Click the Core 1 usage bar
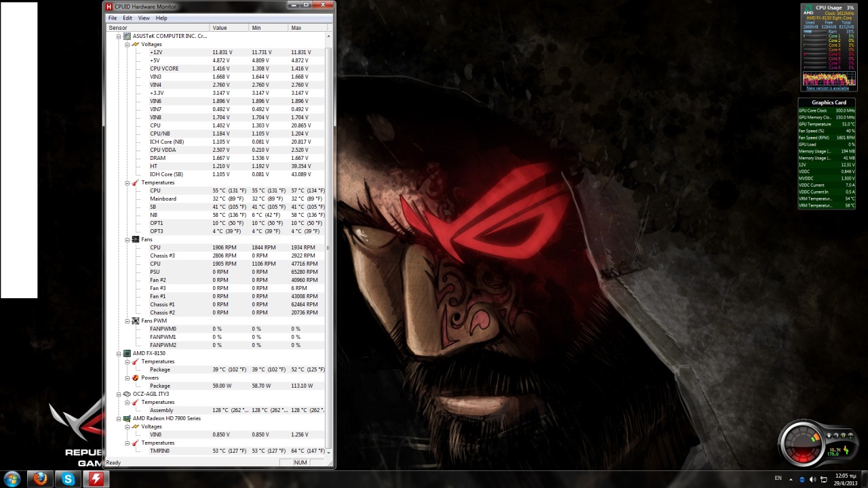The image size is (868, 488). click(814, 36)
